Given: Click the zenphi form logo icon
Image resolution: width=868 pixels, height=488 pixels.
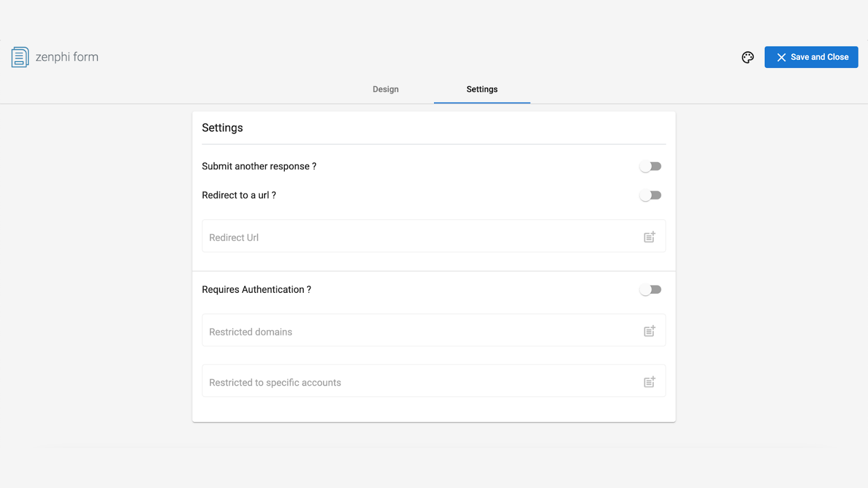Looking at the screenshot, I should pos(20,57).
